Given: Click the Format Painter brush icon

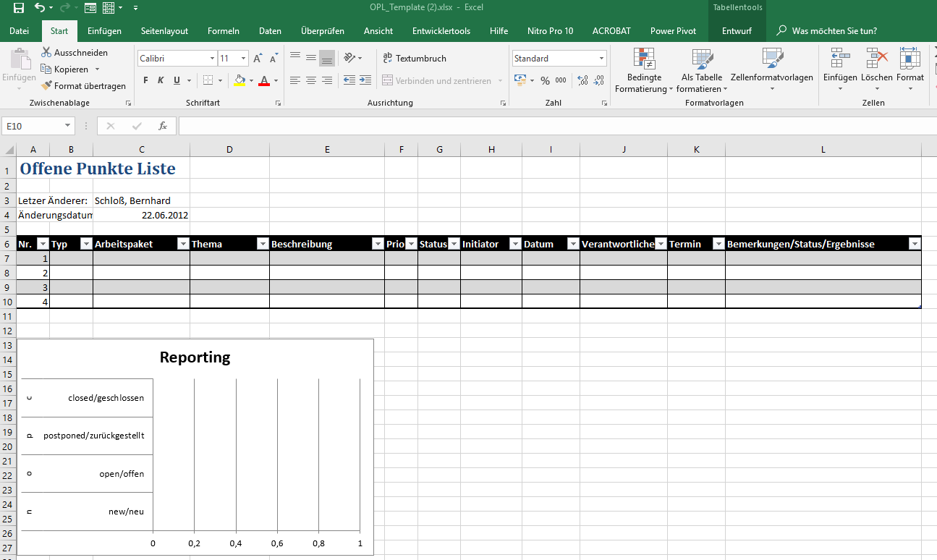Looking at the screenshot, I should point(46,86).
